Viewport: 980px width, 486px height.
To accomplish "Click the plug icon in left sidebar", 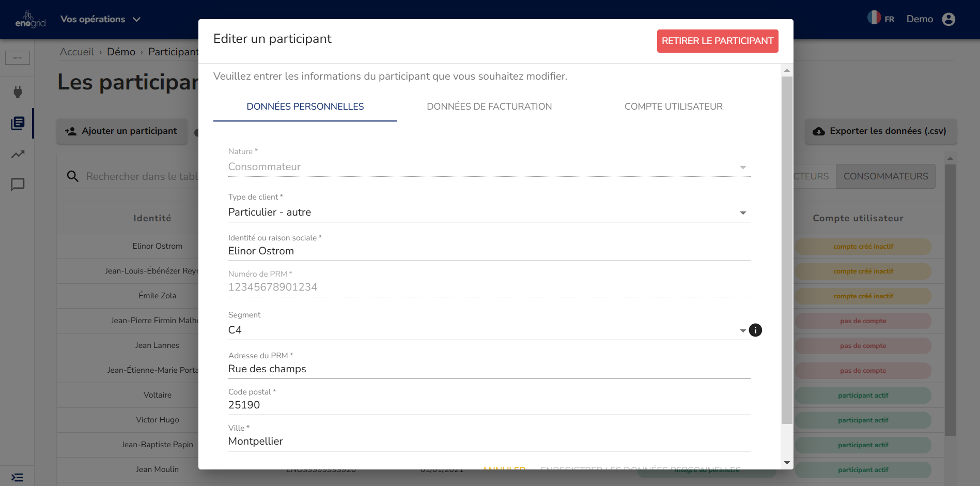I will pos(18,93).
